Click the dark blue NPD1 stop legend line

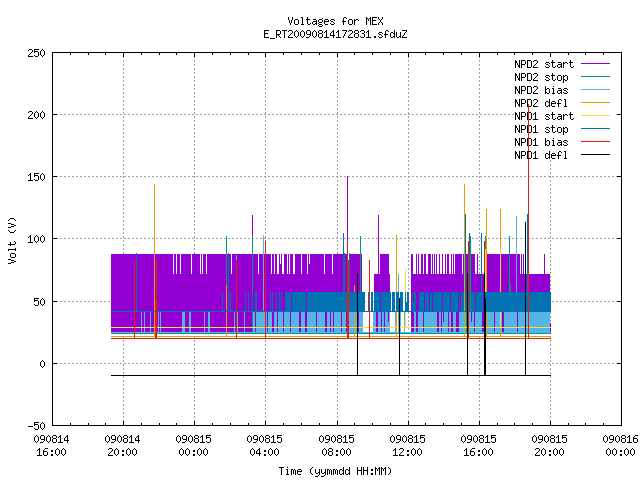[x=596, y=129]
